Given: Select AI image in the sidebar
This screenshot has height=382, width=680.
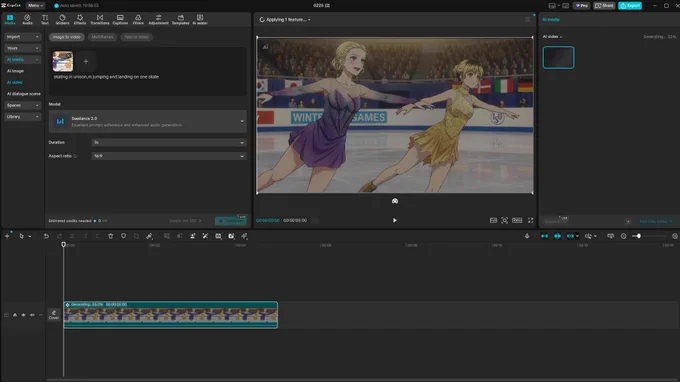Looking at the screenshot, I should 16,71.
